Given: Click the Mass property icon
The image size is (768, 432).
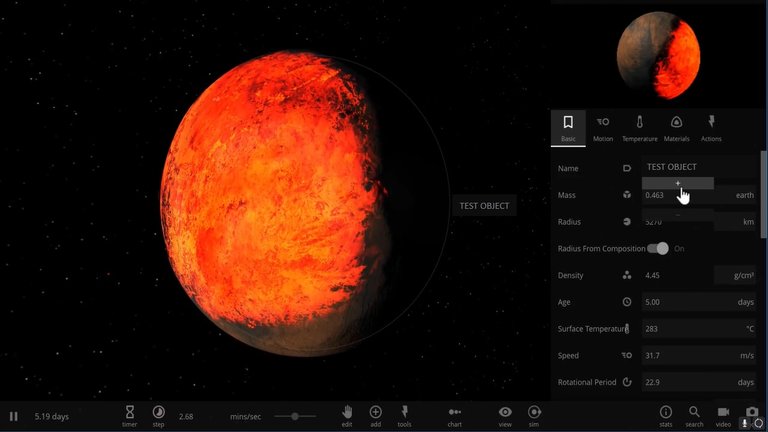Looking at the screenshot, I should pos(627,195).
